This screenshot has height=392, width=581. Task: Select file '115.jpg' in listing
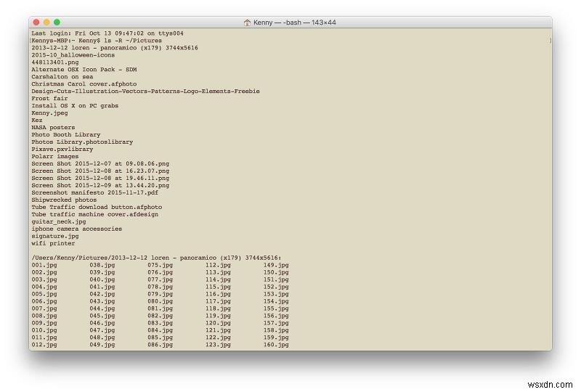coord(219,287)
